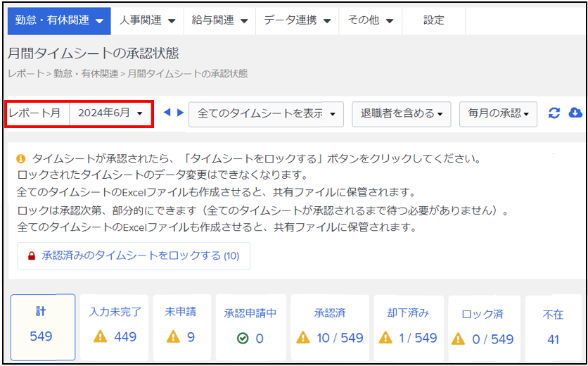This screenshot has height=366, width=588.
Task: Click 承認済みのタイムシートをロックする button
Action: [134, 256]
